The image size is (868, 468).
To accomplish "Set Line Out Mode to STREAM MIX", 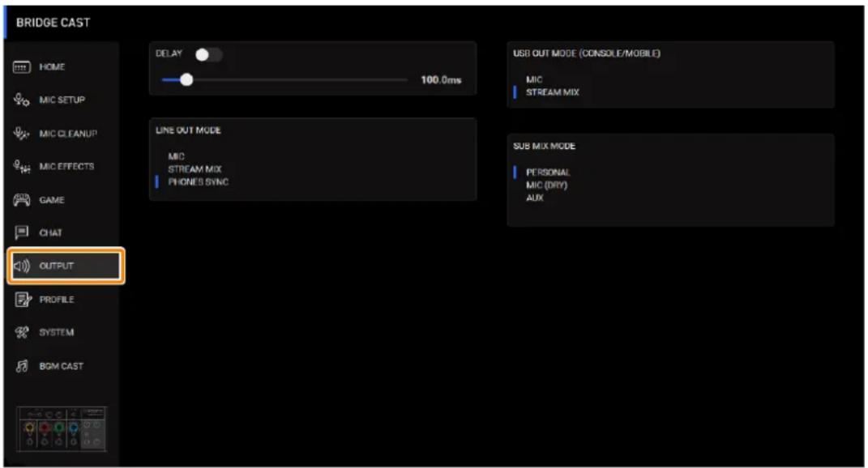I will click(x=195, y=169).
